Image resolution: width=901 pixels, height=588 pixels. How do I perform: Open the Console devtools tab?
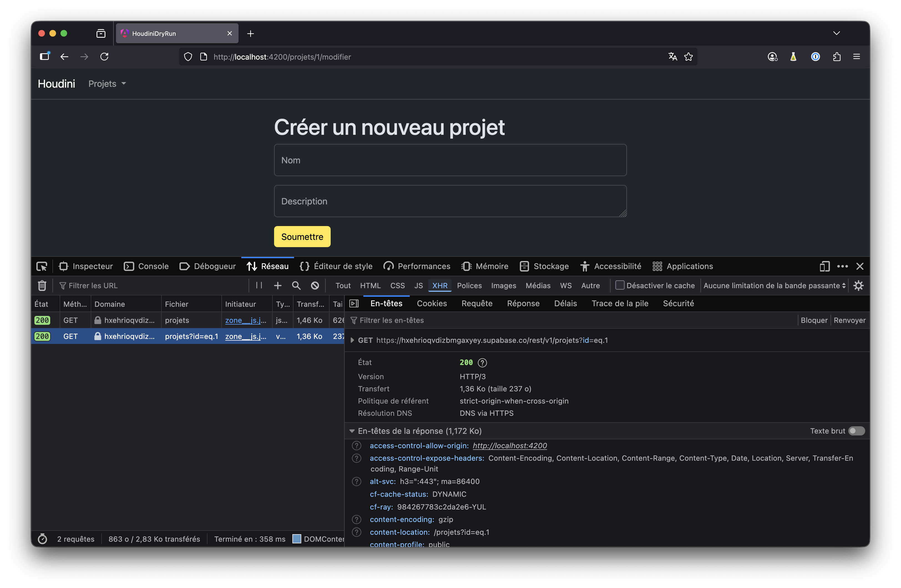(x=146, y=266)
